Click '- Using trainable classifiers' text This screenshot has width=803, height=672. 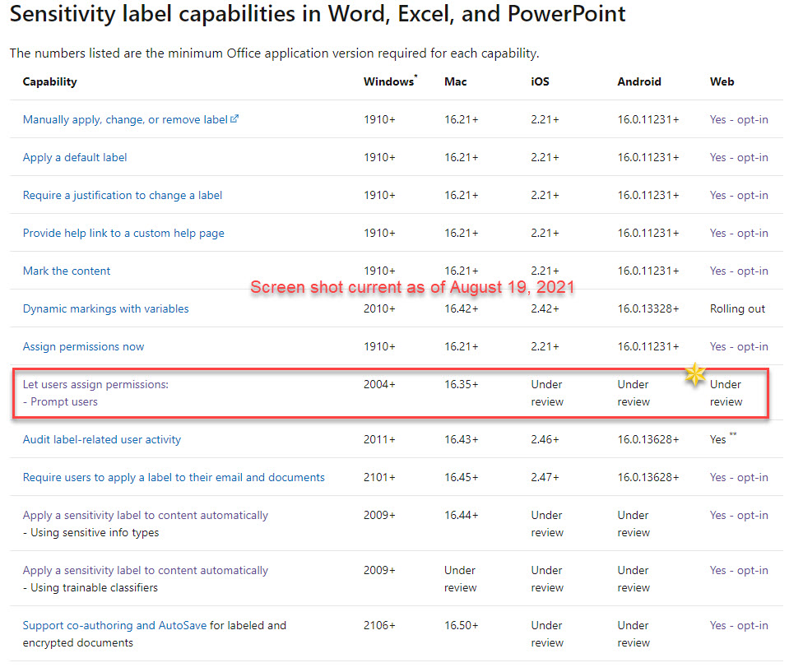pyautogui.click(x=91, y=588)
